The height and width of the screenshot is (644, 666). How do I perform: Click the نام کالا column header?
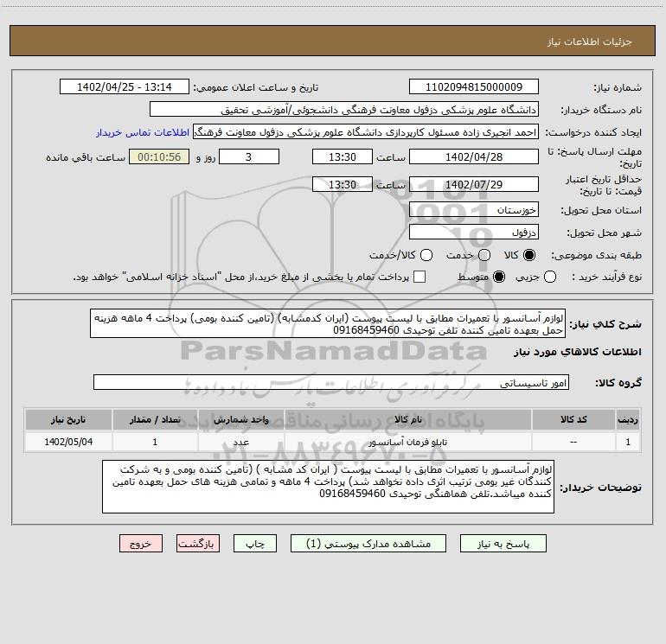407,419
